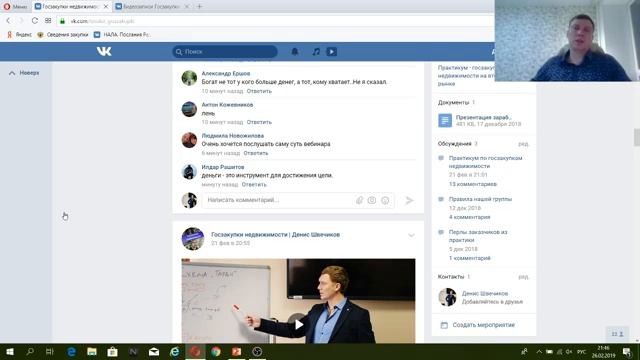Open Илдар Рашитов's profile name
The image size is (640, 360).
[223, 167]
